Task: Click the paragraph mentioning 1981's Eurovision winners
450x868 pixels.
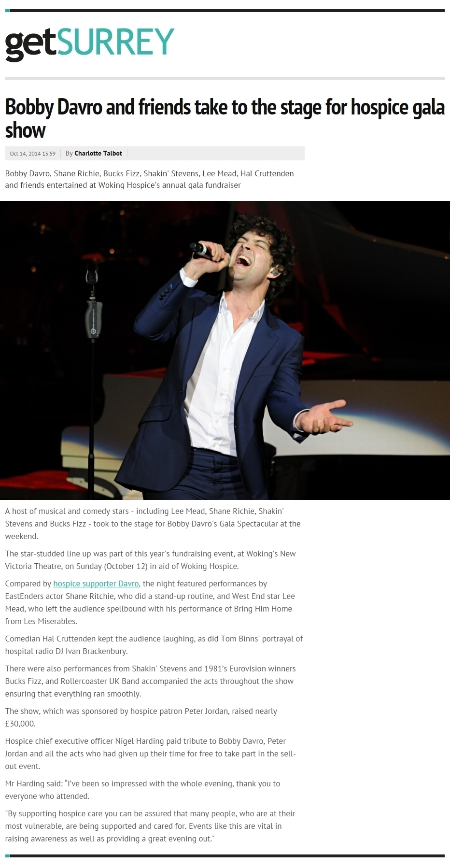Action: pos(150,681)
